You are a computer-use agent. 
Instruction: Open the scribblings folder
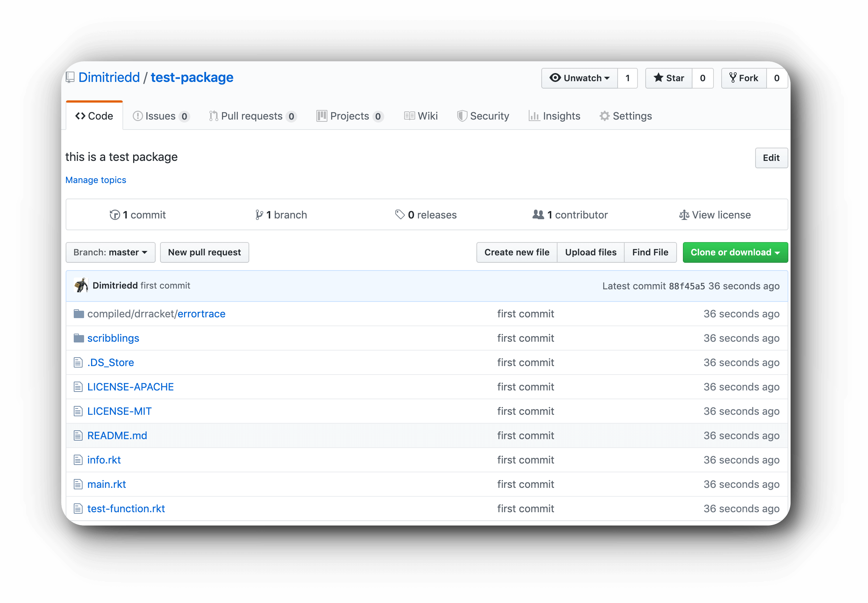point(113,338)
